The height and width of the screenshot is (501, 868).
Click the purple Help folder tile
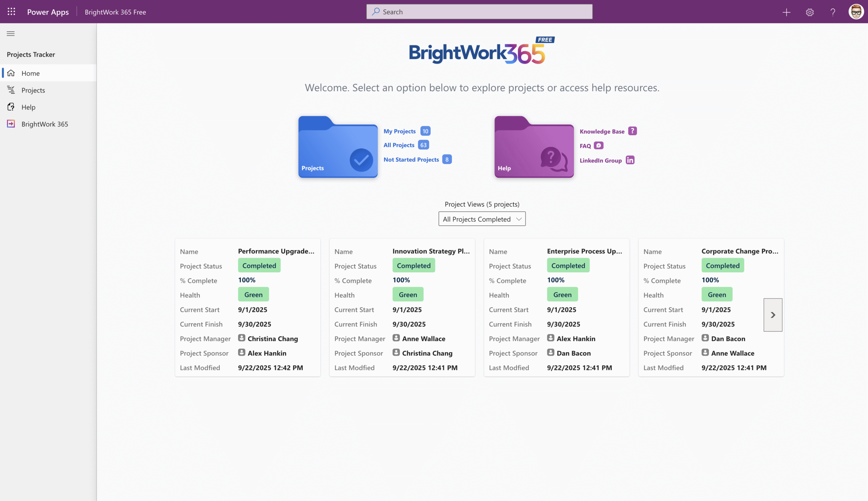pyautogui.click(x=534, y=147)
